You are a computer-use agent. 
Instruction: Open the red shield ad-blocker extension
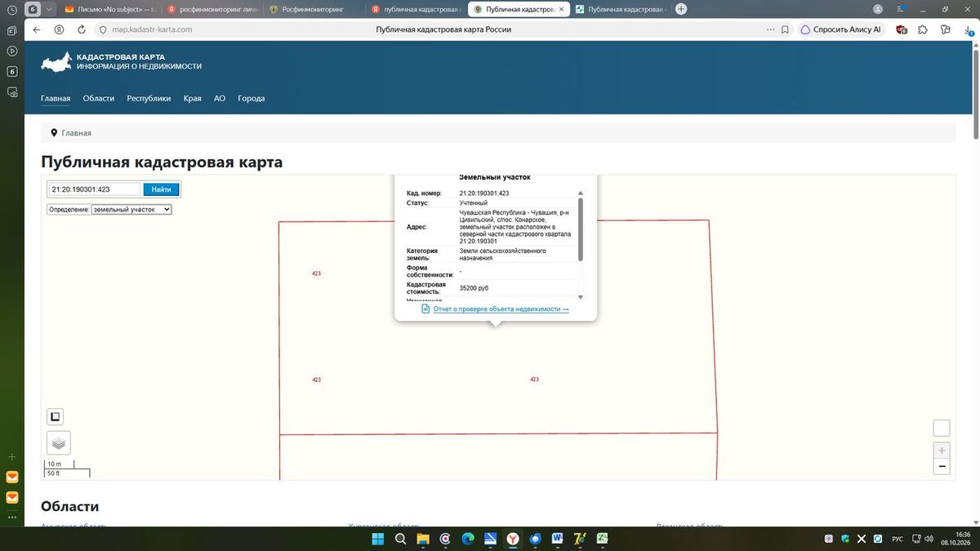[x=902, y=29]
